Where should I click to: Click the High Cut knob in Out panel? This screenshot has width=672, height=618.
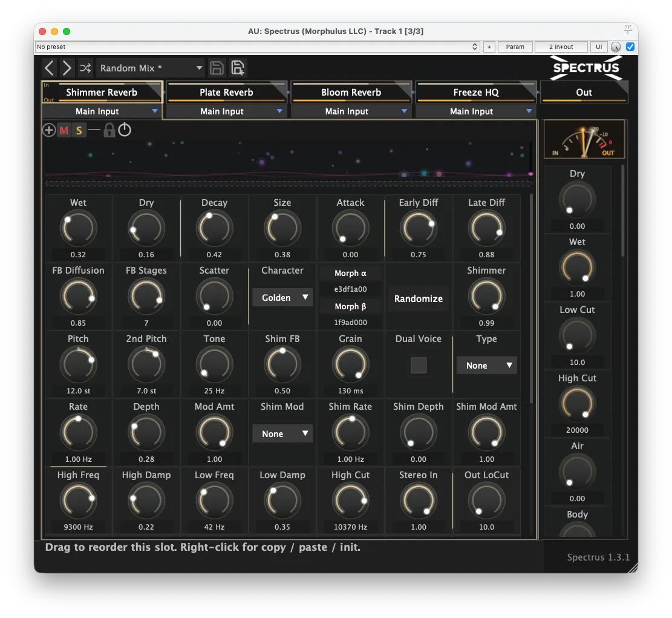tap(577, 404)
